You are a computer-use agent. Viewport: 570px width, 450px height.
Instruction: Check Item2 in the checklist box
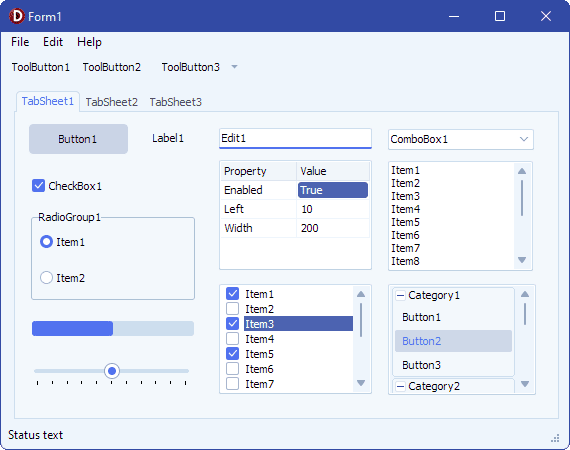[x=233, y=309]
